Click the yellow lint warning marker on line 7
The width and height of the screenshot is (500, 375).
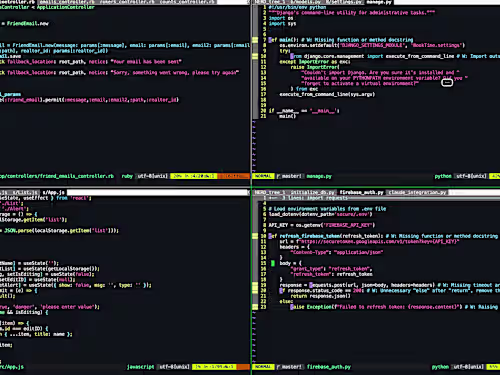pyautogui.click(x=255, y=40)
